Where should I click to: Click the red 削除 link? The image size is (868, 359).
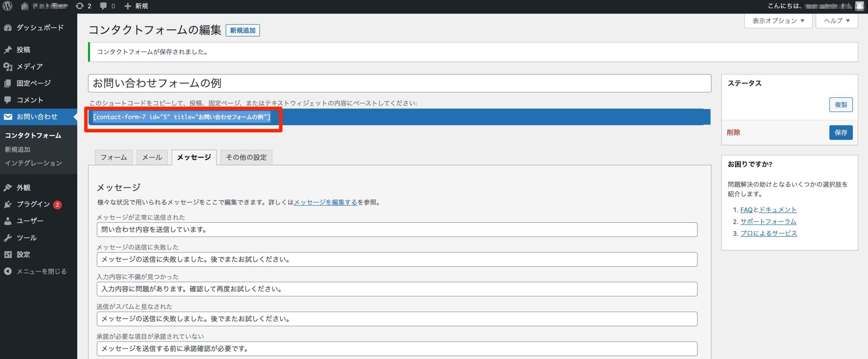pyautogui.click(x=733, y=133)
